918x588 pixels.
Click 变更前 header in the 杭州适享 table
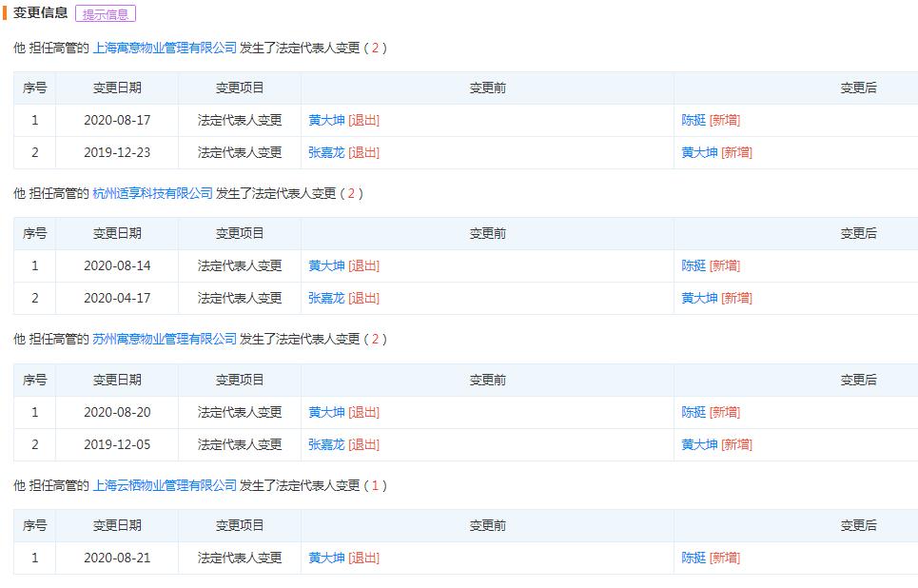(x=488, y=234)
